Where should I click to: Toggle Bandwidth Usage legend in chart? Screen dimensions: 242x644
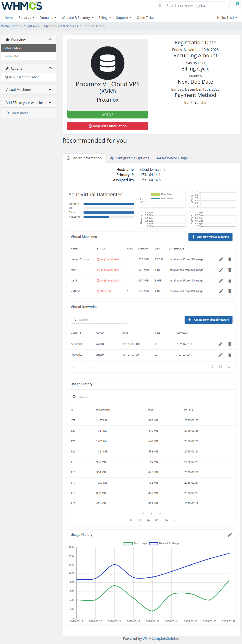164,543
